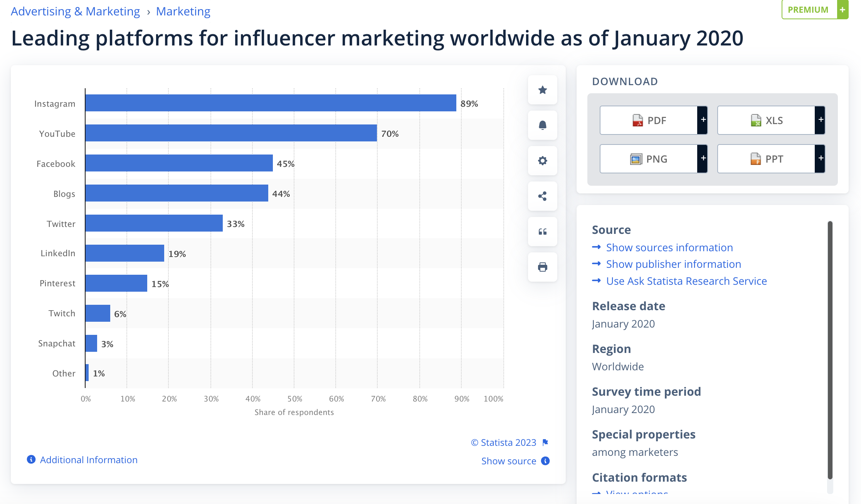Go to Advertising & Marketing breadcrumb

(x=75, y=12)
